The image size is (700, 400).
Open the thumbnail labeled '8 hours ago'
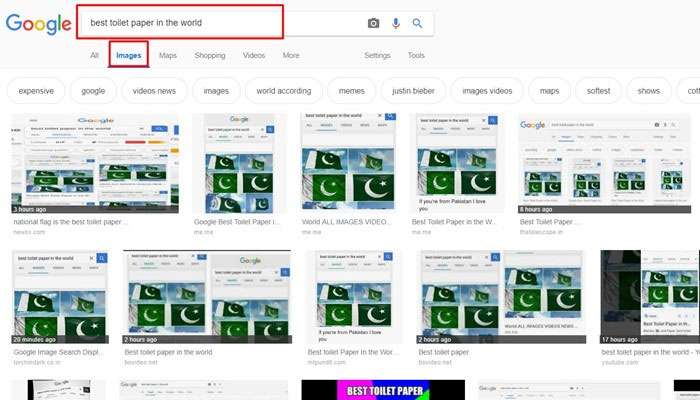(x=604, y=163)
